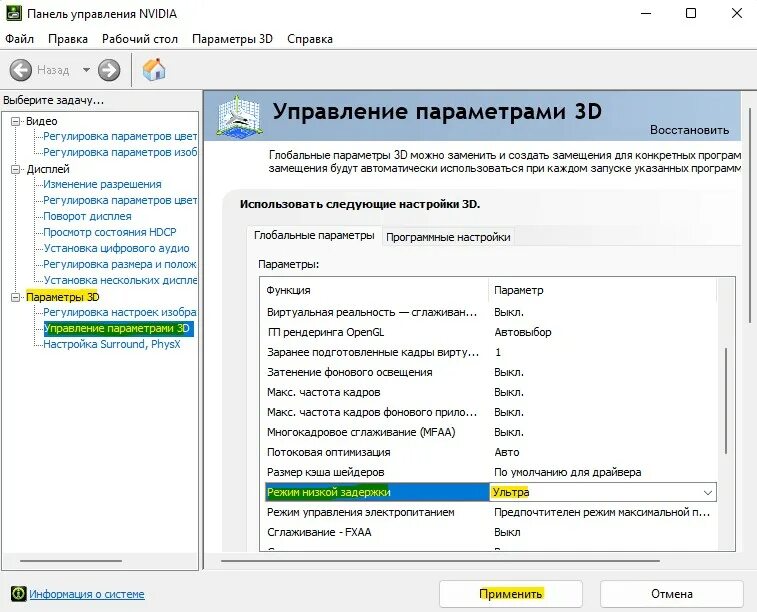The image size is (757, 612).
Task: Click the Автовыбор value cell
Action: [523, 332]
